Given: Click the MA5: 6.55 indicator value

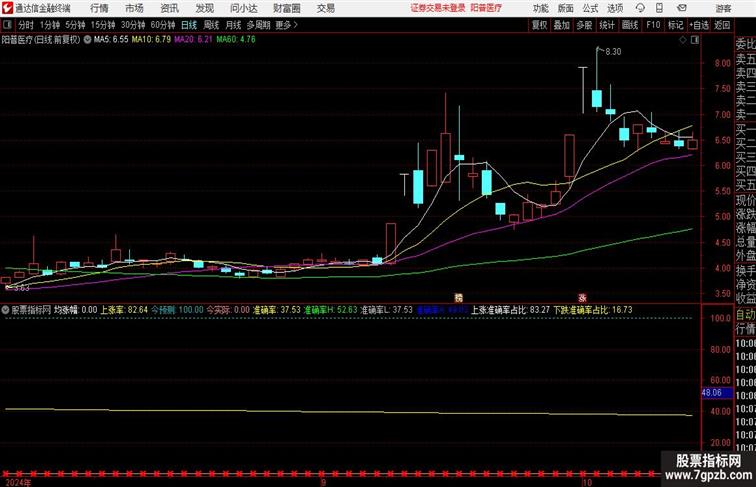Looking at the screenshot, I should (111, 40).
